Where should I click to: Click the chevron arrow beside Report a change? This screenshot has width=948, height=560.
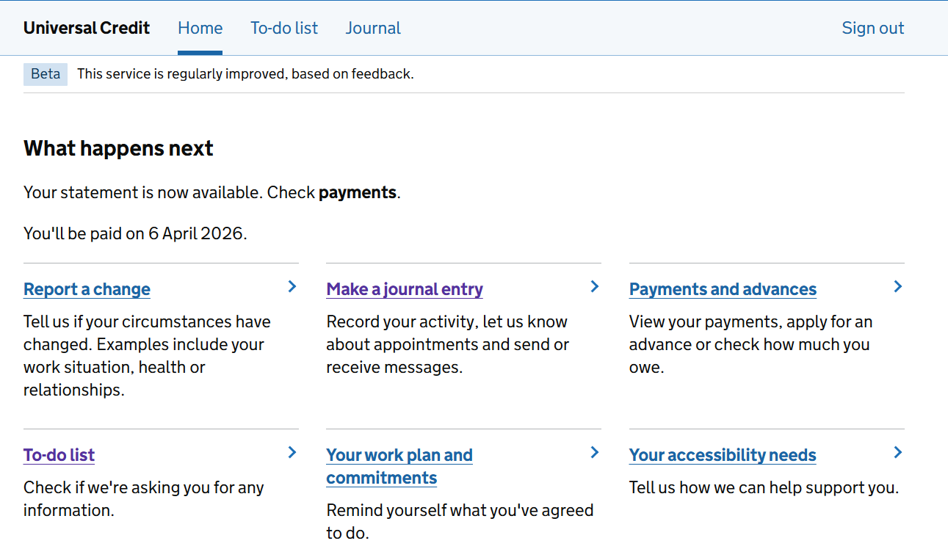tap(292, 287)
